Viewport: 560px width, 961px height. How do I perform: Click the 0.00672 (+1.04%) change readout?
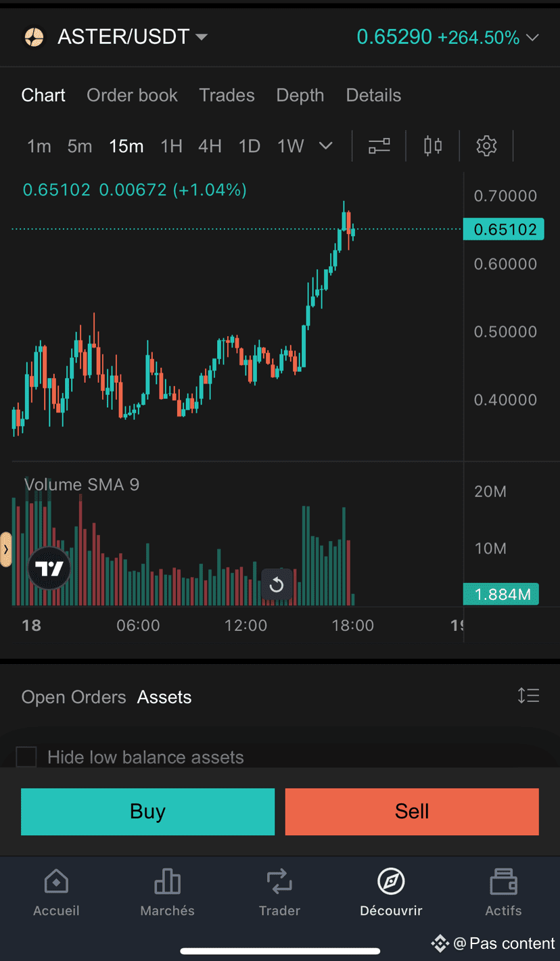tap(173, 190)
